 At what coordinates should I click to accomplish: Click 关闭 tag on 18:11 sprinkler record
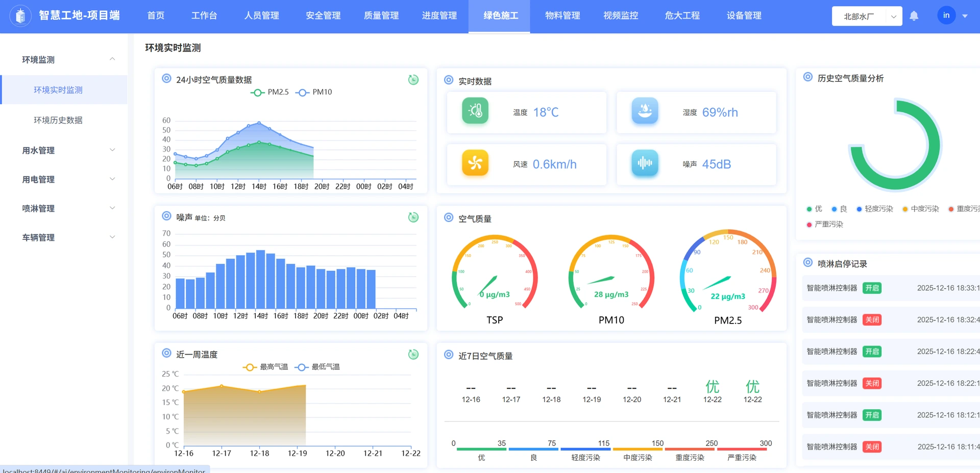872,447
